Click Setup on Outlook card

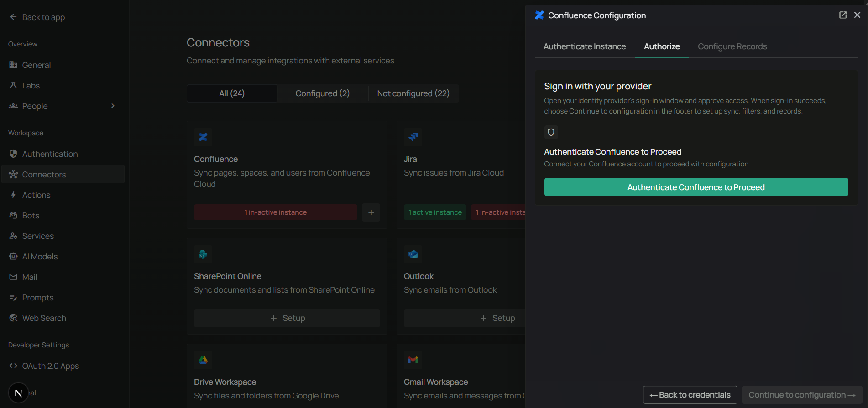[465, 318]
